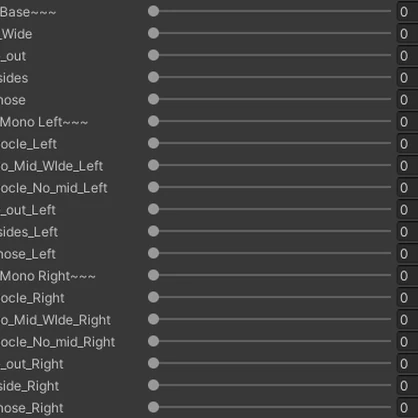Click the value field for _out row
Viewport: 418px width, 418px height.
[407, 56]
